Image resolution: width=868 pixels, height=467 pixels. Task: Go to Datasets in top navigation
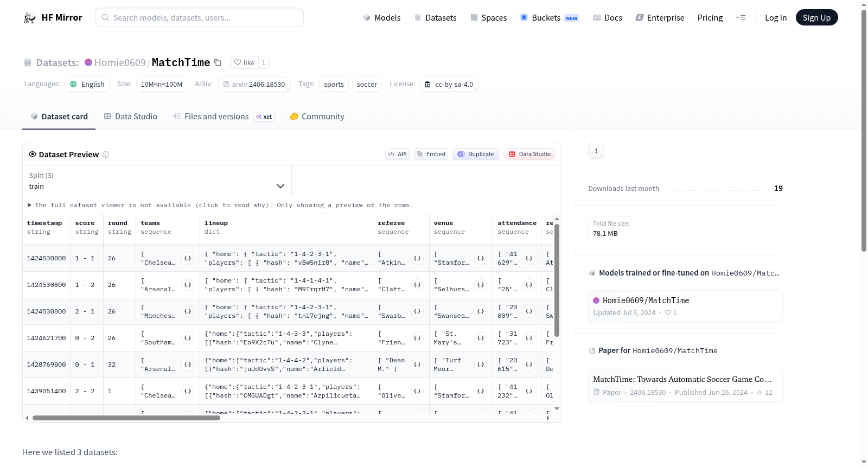[435, 18]
